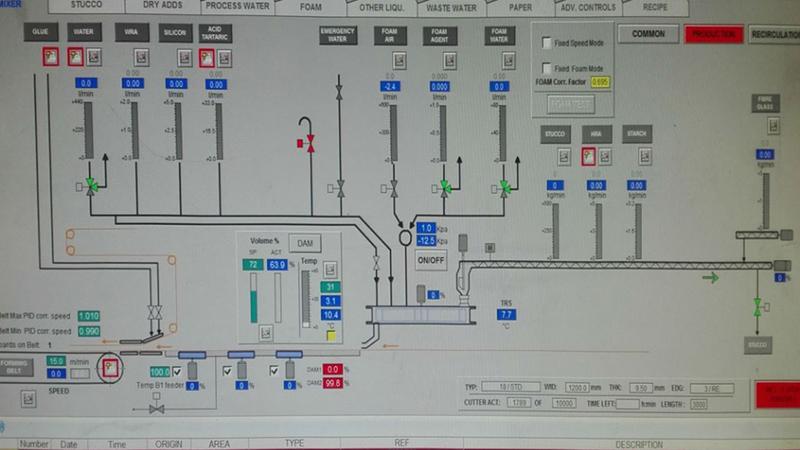Enable Fixed Speed Mode checkbox
The width and height of the screenshot is (800, 450).
546,43
